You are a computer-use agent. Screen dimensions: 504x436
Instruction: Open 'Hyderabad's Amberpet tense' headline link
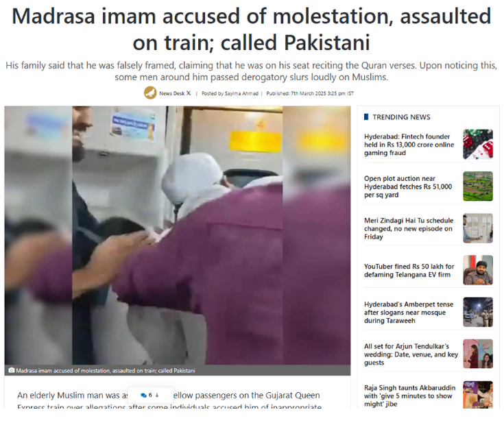[x=409, y=313]
